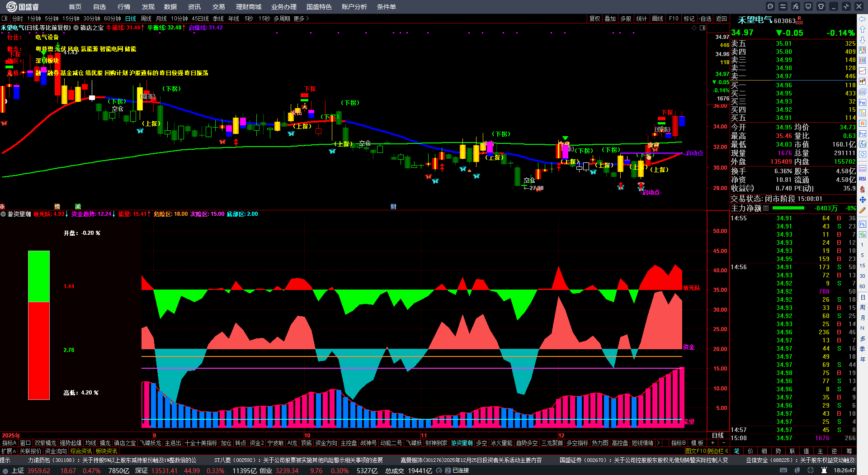Image resolution: width=868 pixels, height=475 pixels.
Task: Click the 周 period button in right sidebar
Action: coord(863,307)
